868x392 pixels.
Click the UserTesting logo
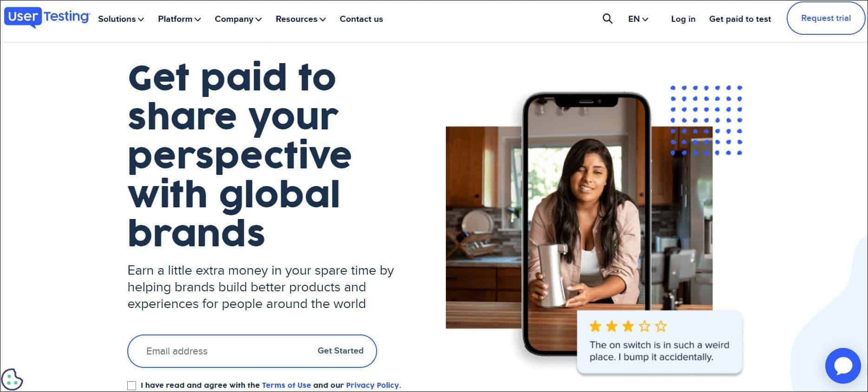click(47, 18)
